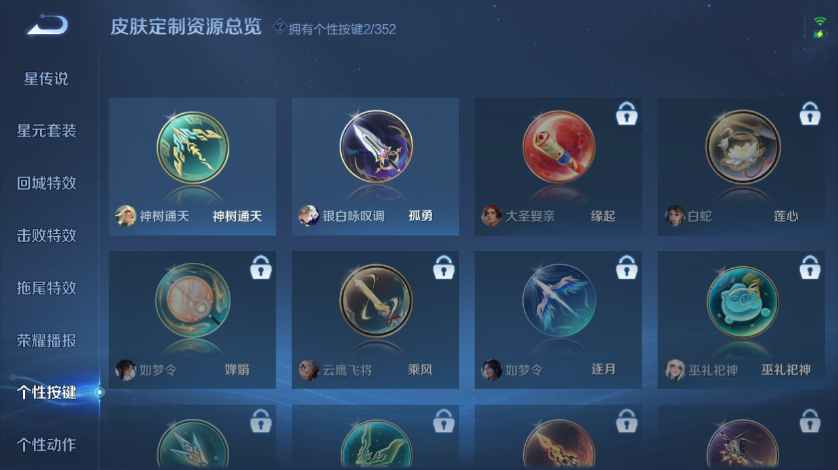Select the 孤勇 sword key icon
The image size is (838, 470).
click(x=376, y=147)
